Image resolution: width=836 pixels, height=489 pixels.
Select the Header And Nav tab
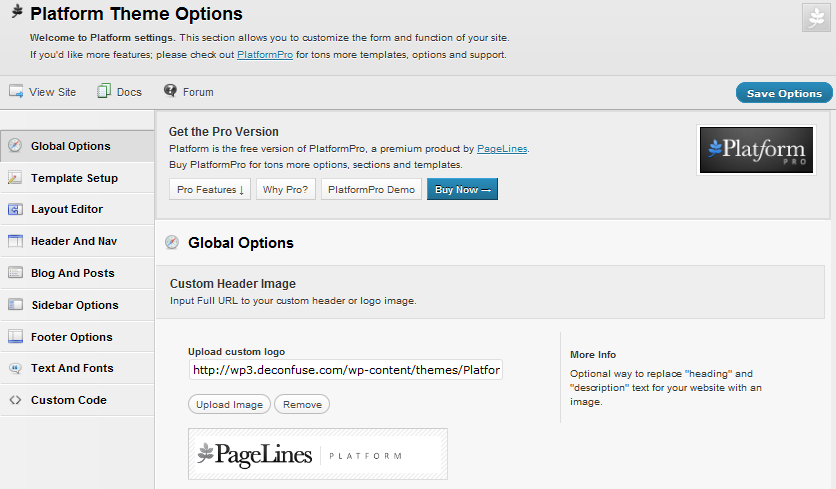(77, 241)
